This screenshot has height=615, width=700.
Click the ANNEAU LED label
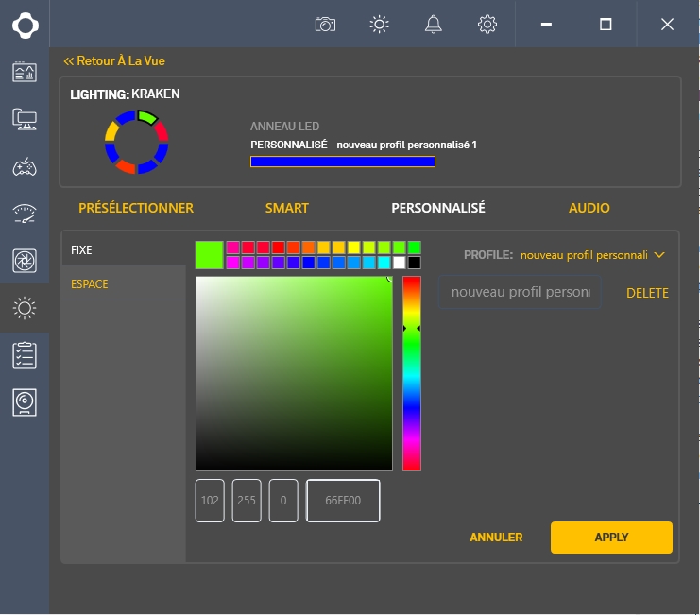pos(285,127)
